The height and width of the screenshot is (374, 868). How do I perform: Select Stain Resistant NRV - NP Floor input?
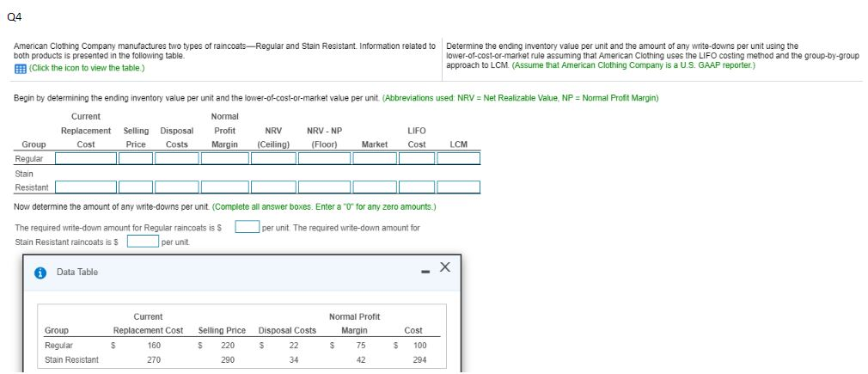tap(324, 187)
